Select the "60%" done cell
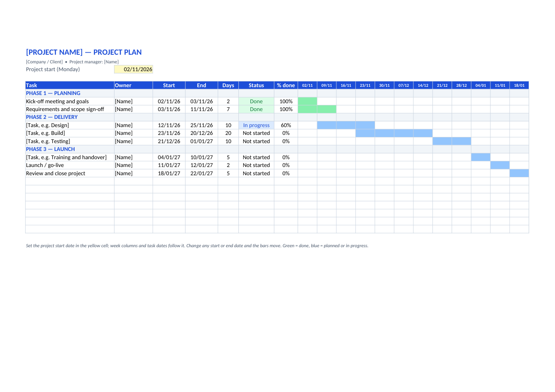The height and width of the screenshot is (392, 555). 286,125
